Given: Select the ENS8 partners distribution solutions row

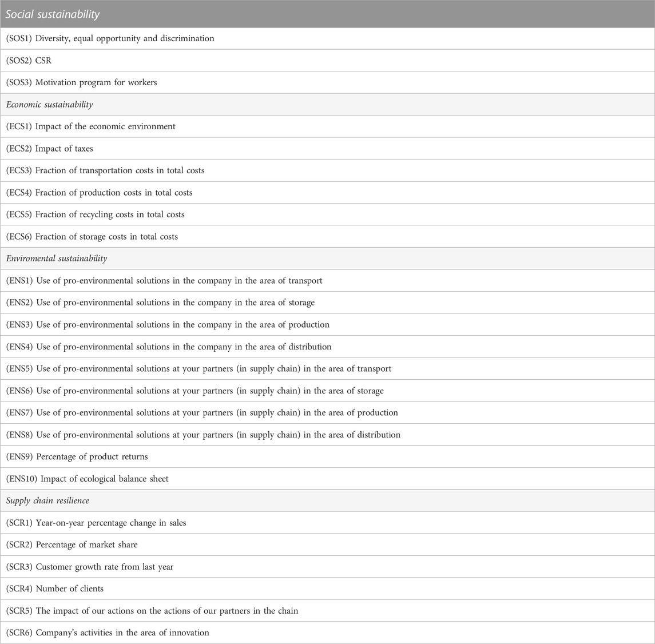Looking at the screenshot, I should (327, 435).
